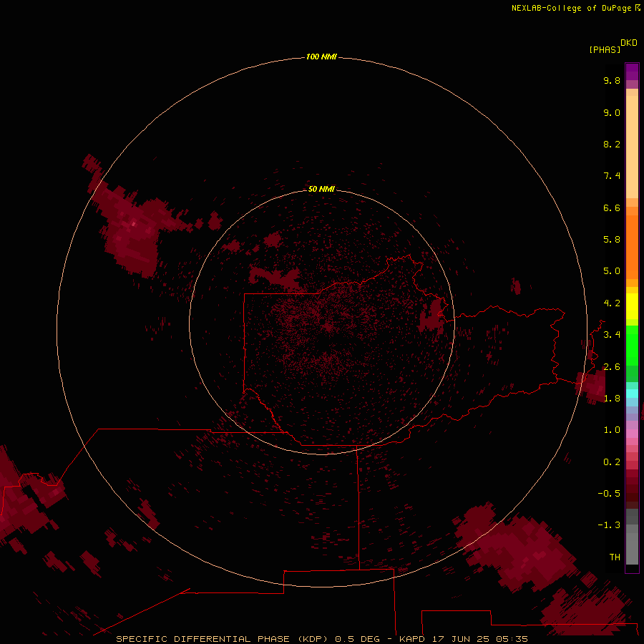Click the 17 JUN 25 05:35 timestamp

coord(480,639)
